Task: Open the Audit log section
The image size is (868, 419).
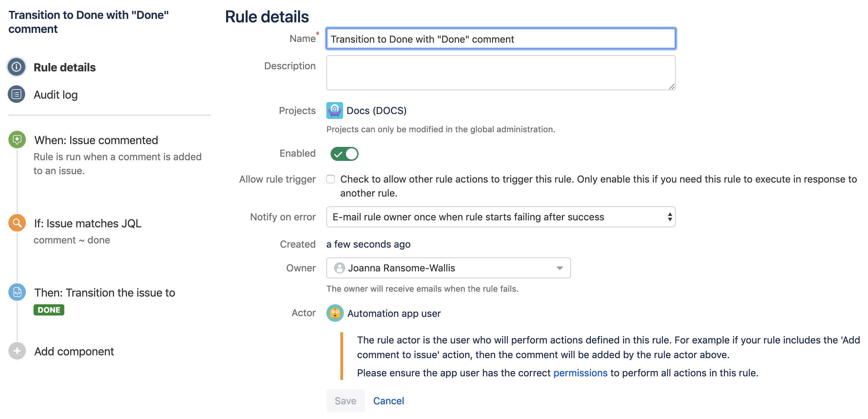Action: pyautogui.click(x=56, y=95)
